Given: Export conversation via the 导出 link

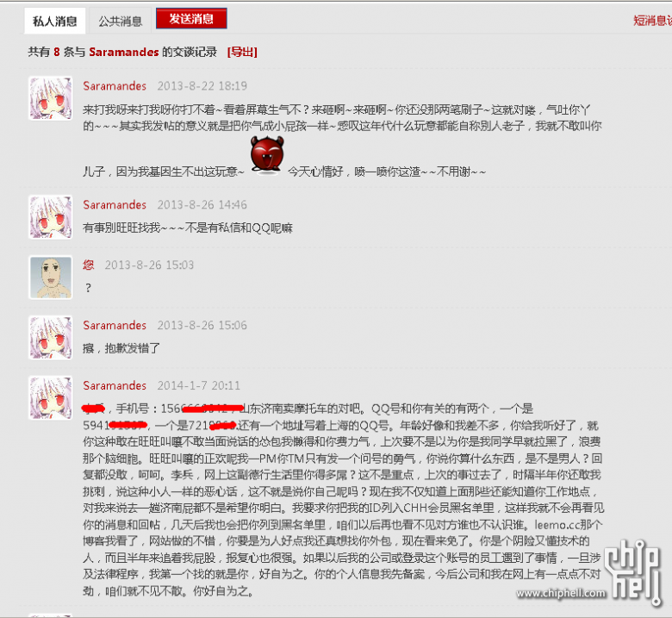Looking at the screenshot, I should (242, 52).
